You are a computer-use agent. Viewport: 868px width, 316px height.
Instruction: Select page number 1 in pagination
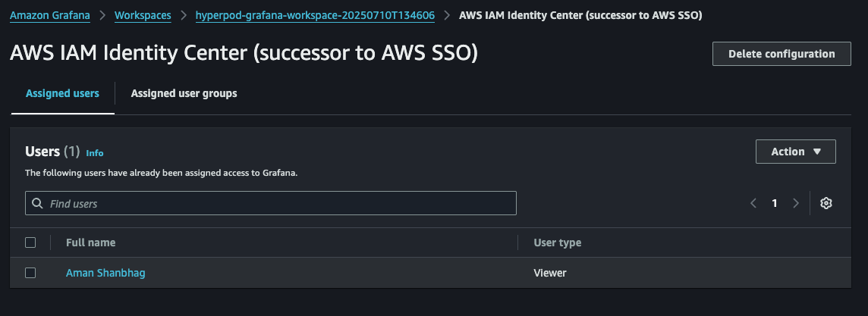coord(774,203)
